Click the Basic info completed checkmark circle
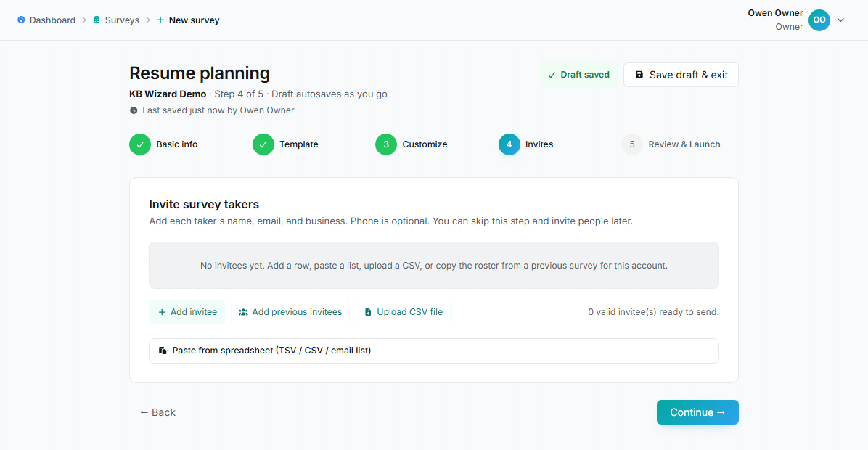This screenshot has height=450, width=868. 140,144
